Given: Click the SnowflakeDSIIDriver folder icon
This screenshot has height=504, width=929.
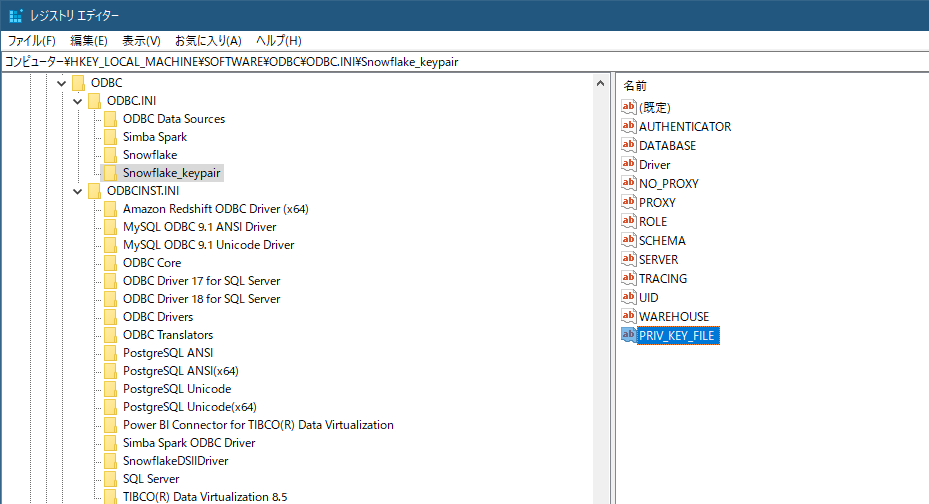Looking at the screenshot, I should click(x=110, y=461).
